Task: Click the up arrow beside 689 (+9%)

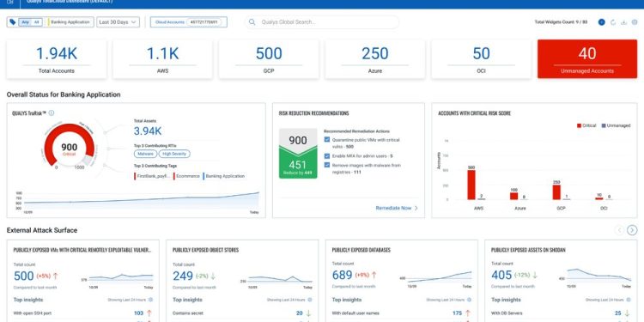Action: pos(374,275)
